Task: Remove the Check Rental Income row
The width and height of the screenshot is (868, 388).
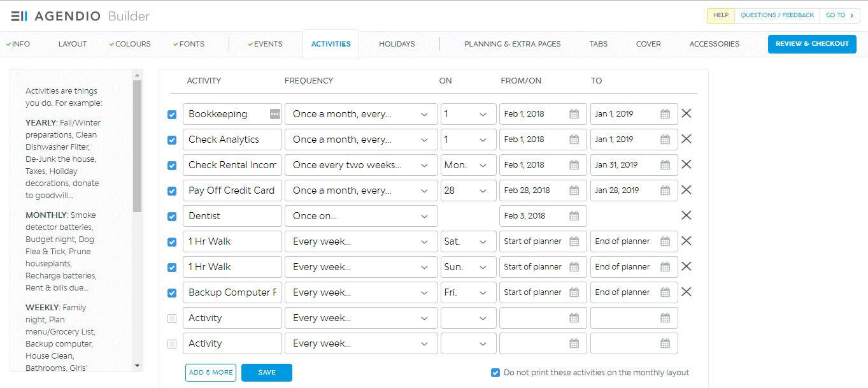Action: (686, 164)
